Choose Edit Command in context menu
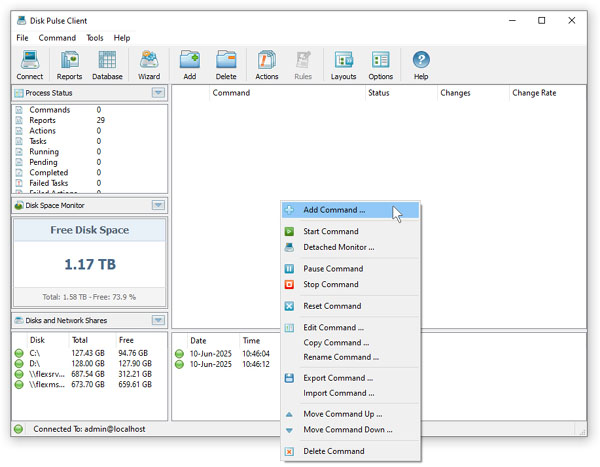Screen dimensions: 600x467 tap(350, 328)
